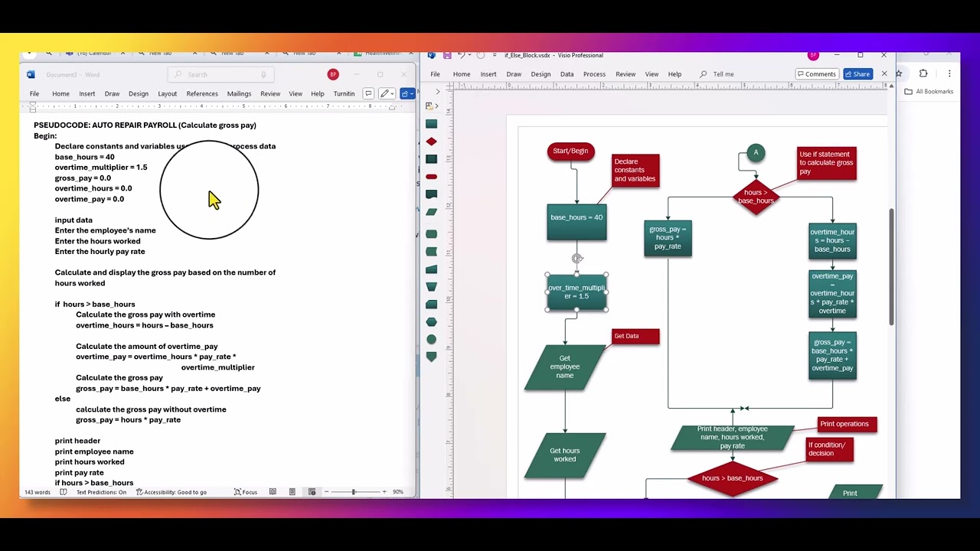Image resolution: width=980 pixels, height=551 pixels.
Task: Toggle Focus mode in Word status bar
Action: point(246,492)
